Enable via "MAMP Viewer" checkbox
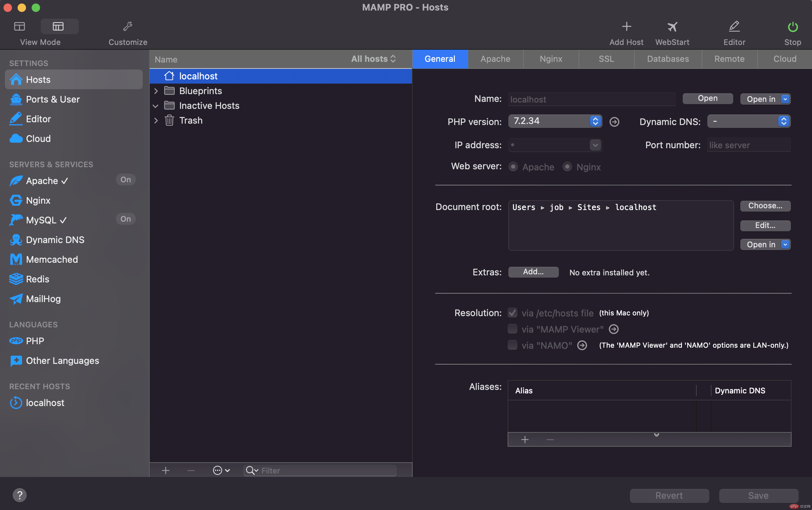This screenshot has height=510, width=812. [x=513, y=329]
